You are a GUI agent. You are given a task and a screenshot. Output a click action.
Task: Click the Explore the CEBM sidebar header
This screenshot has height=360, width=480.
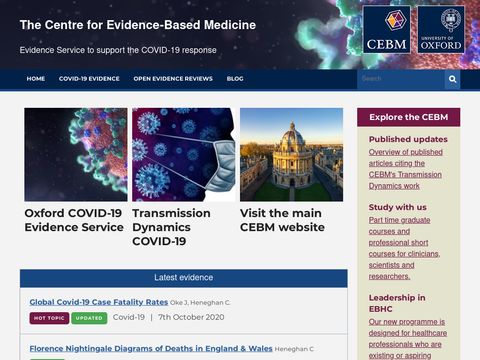[x=409, y=117]
